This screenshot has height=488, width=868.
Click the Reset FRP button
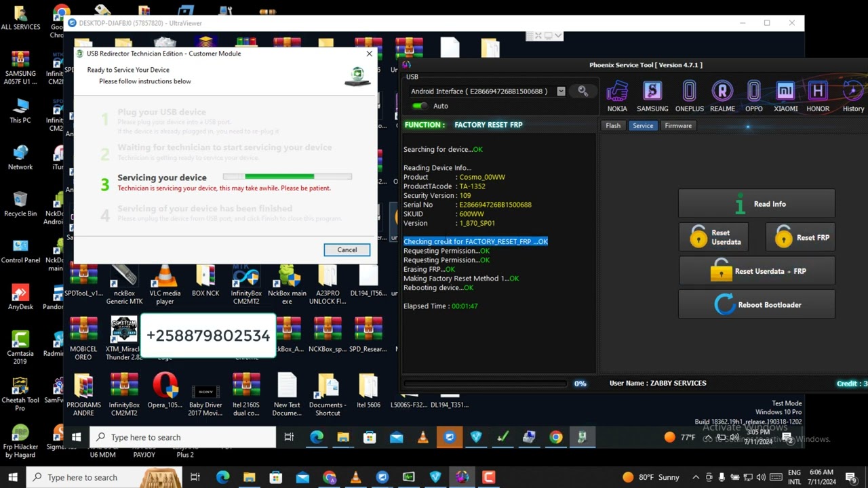pyautogui.click(x=800, y=237)
